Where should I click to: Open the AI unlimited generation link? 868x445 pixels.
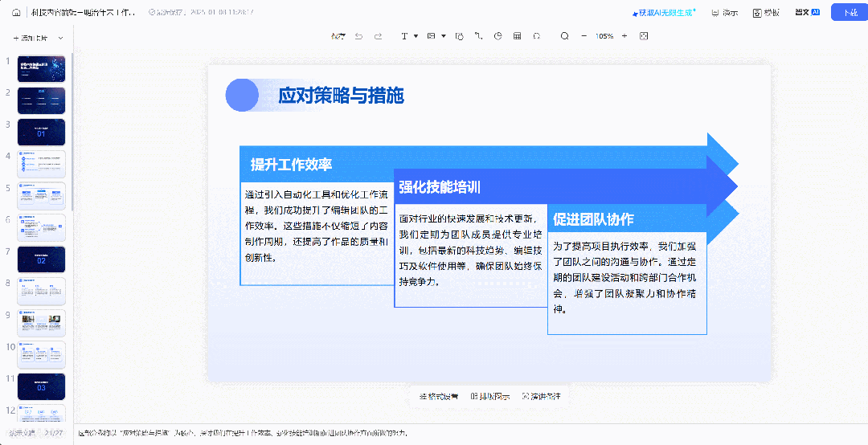665,12
